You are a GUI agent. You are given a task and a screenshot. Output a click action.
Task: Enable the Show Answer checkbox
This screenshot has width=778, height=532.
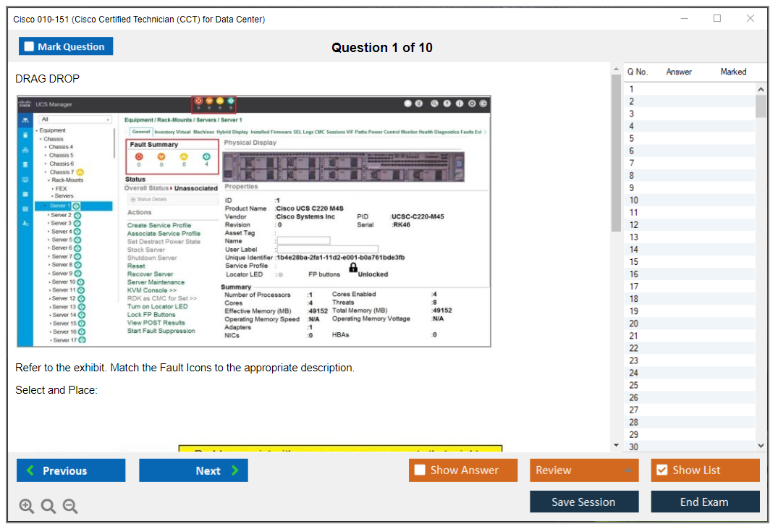pyautogui.click(x=420, y=470)
